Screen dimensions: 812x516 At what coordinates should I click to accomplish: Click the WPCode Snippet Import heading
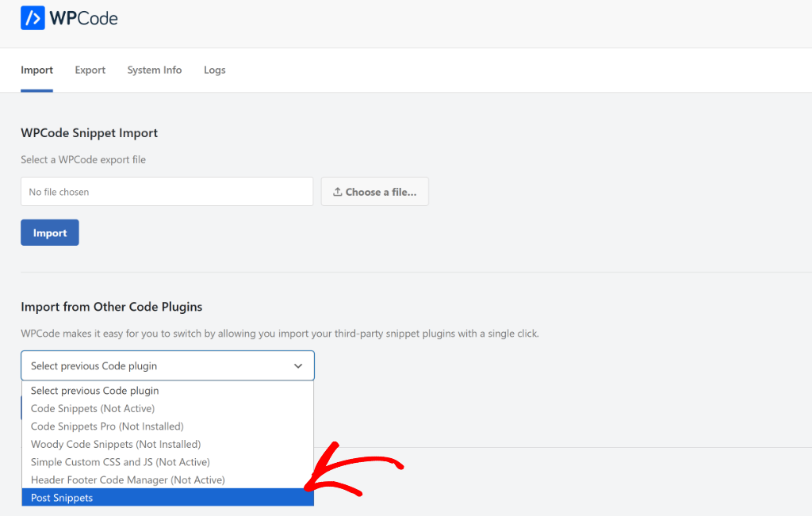(89, 133)
